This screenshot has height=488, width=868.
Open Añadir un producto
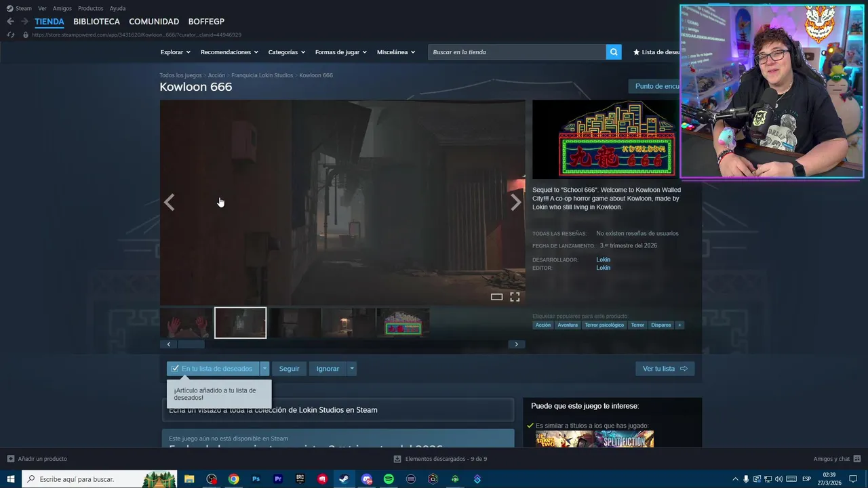37,459
